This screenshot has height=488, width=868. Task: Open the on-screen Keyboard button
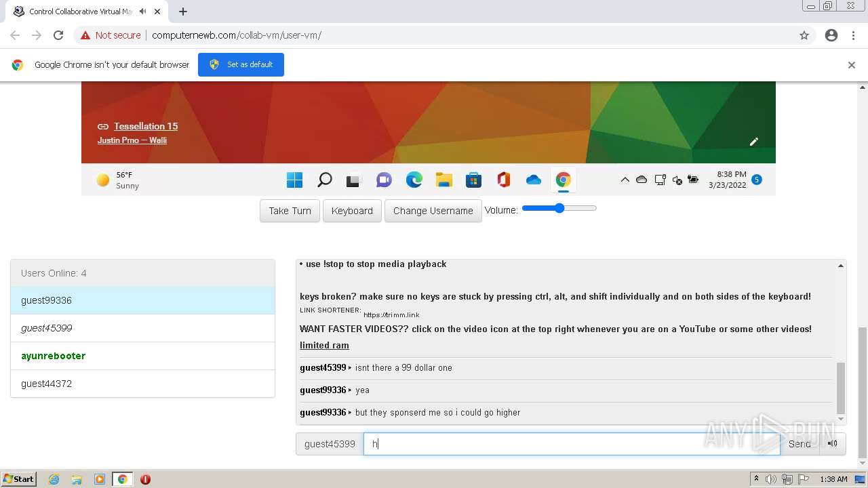point(352,211)
